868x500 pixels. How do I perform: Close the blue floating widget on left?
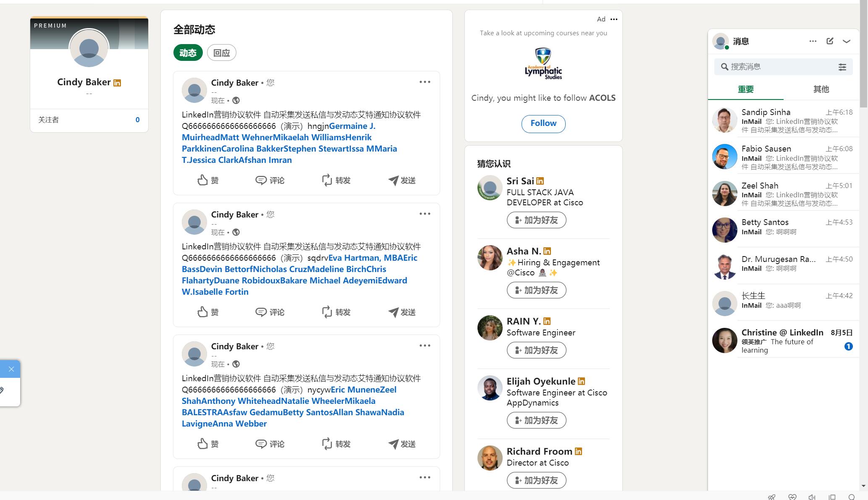point(11,369)
